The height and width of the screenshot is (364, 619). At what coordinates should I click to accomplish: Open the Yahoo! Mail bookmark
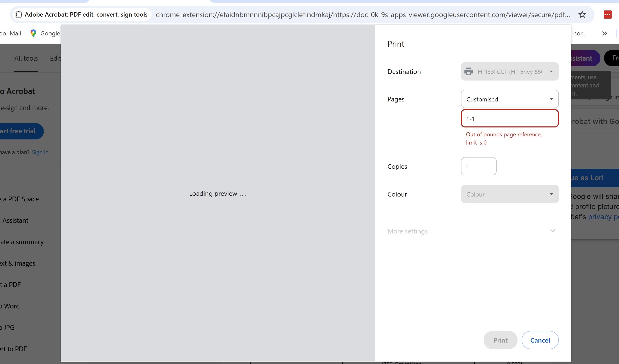point(10,33)
